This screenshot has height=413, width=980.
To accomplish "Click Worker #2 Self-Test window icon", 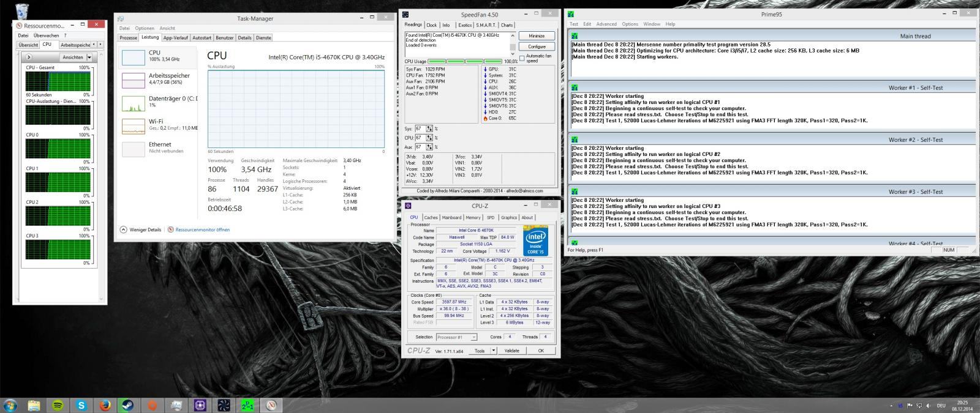I will (575, 140).
